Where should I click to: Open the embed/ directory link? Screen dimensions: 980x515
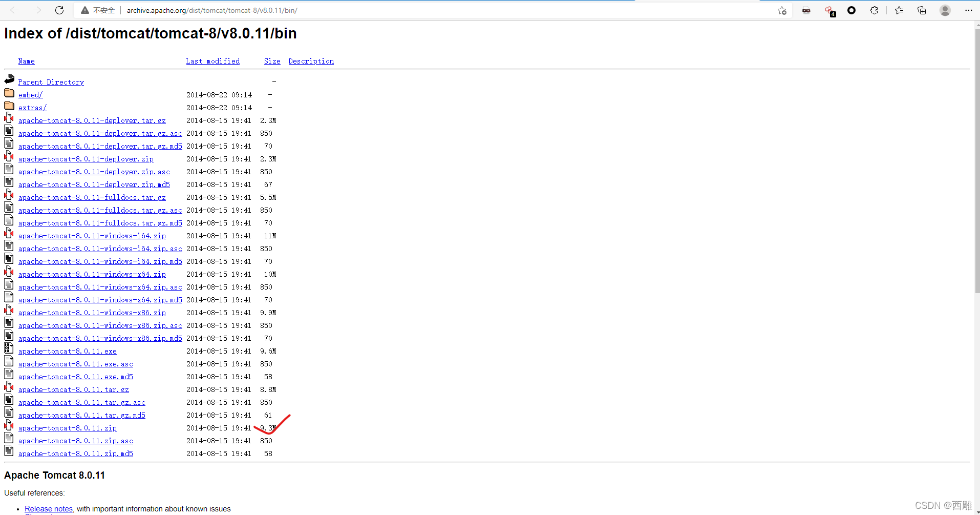pos(31,95)
